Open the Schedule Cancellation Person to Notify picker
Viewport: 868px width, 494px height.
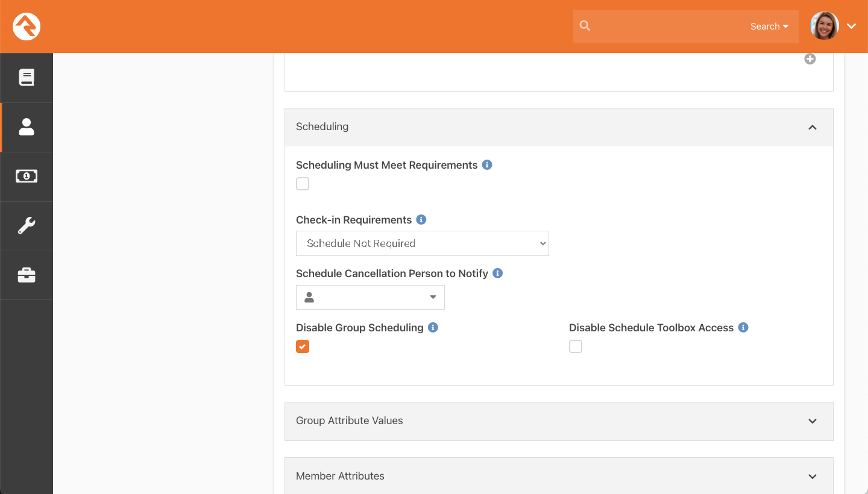pos(370,297)
